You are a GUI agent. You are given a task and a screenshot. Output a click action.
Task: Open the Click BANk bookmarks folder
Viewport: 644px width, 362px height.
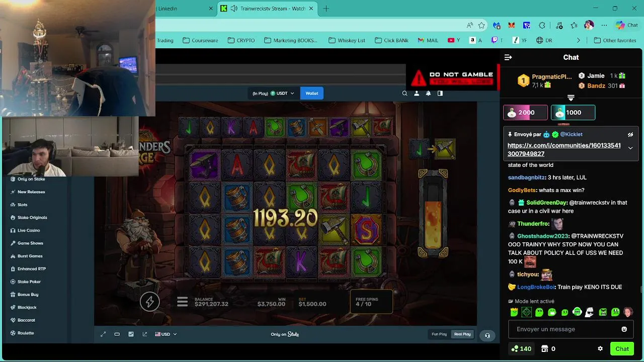tap(392, 40)
